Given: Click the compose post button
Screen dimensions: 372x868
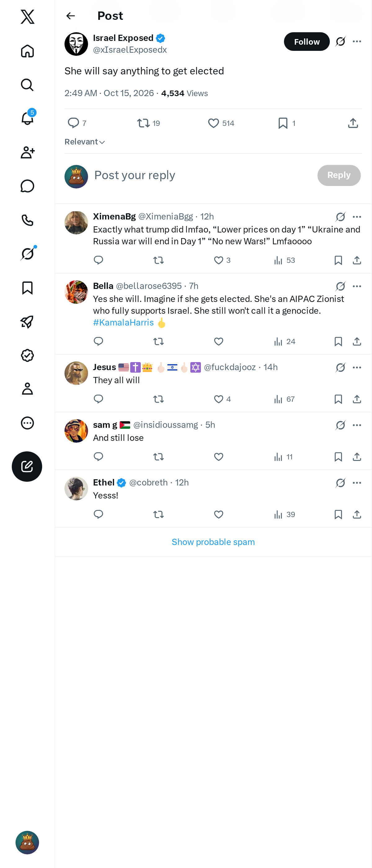Looking at the screenshot, I should point(27,466).
